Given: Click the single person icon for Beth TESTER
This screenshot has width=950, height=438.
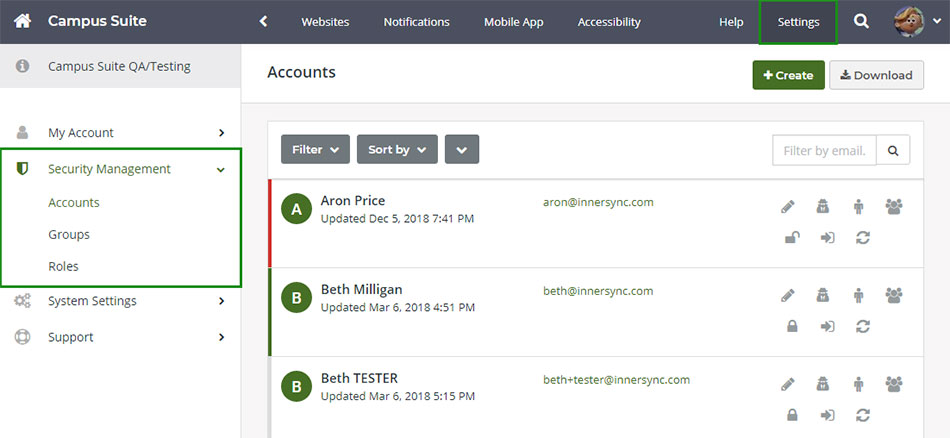Looking at the screenshot, I should coord(859,384).
